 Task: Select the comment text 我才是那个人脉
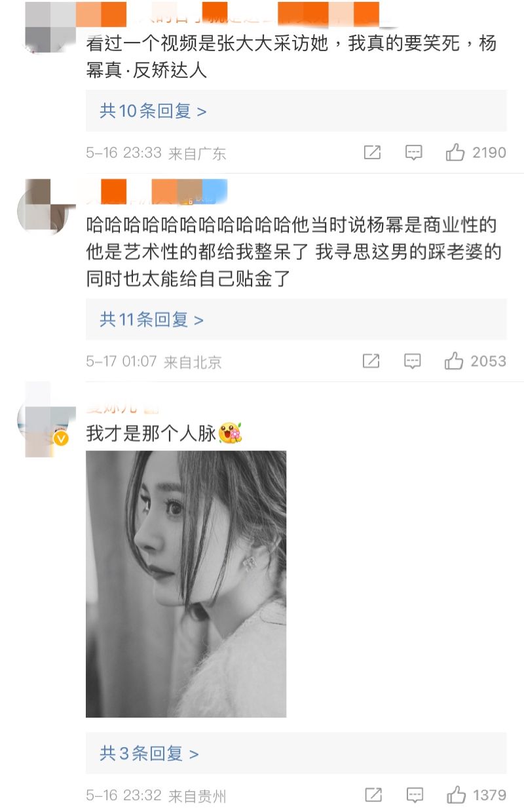[x=152, y=433]
